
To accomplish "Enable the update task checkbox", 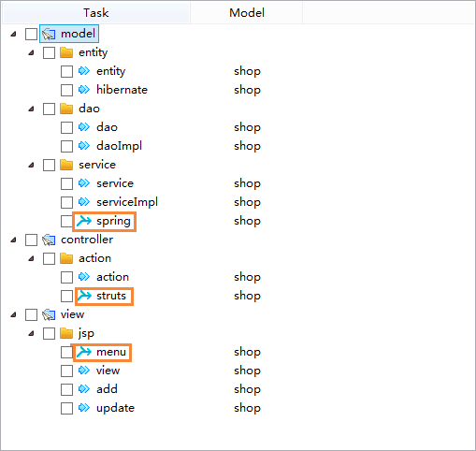I will [x=66, y=408].
